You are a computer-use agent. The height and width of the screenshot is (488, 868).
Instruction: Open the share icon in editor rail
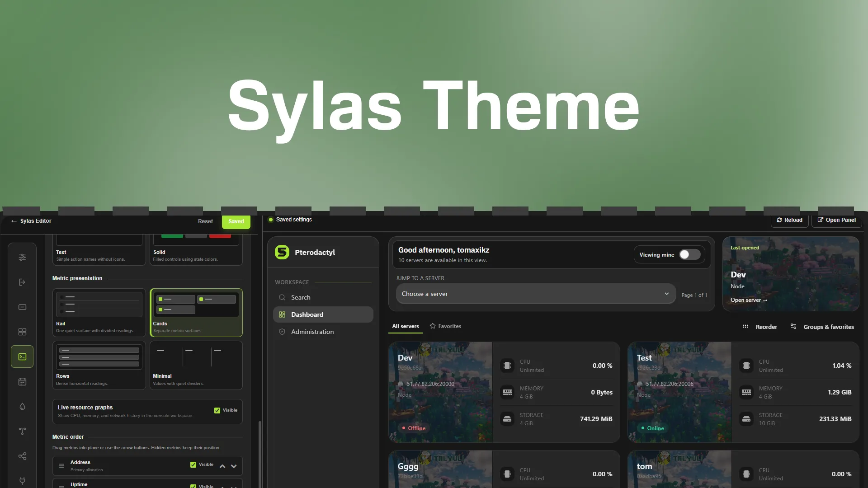[22, 456]
